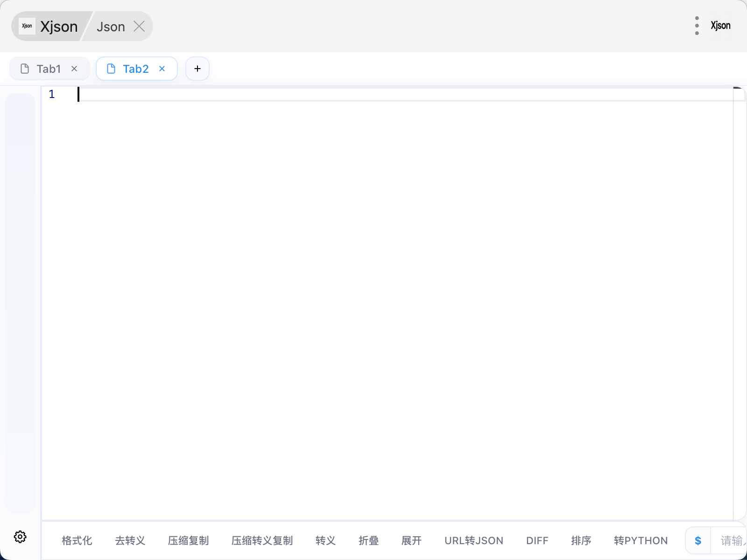Screen dimensions: 747x560
Task: Click the Xjson logo icon in title bar
Action: tap(27, 26)
